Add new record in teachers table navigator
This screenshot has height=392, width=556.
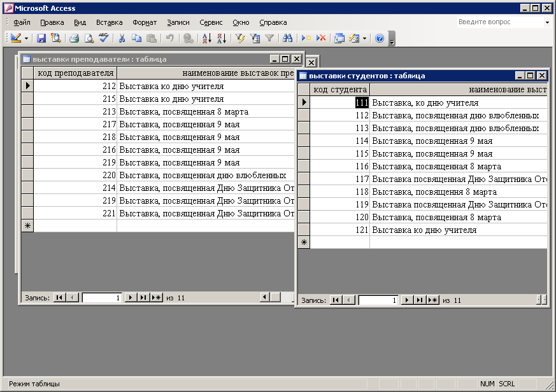click(156, 298)
